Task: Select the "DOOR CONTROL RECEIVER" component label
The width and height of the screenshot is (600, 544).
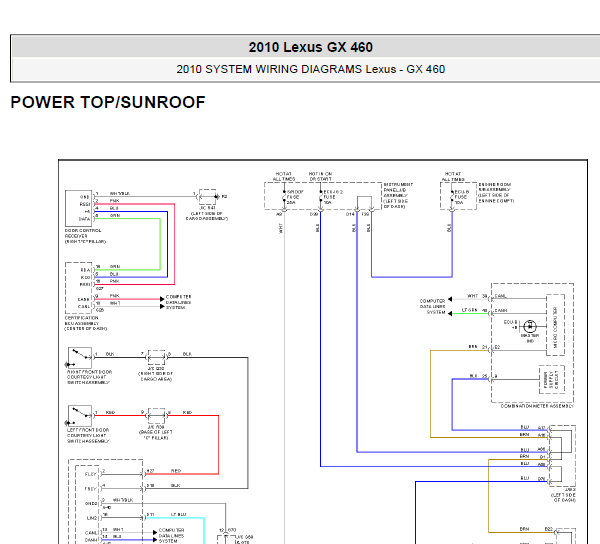Action: pos(83,233)
